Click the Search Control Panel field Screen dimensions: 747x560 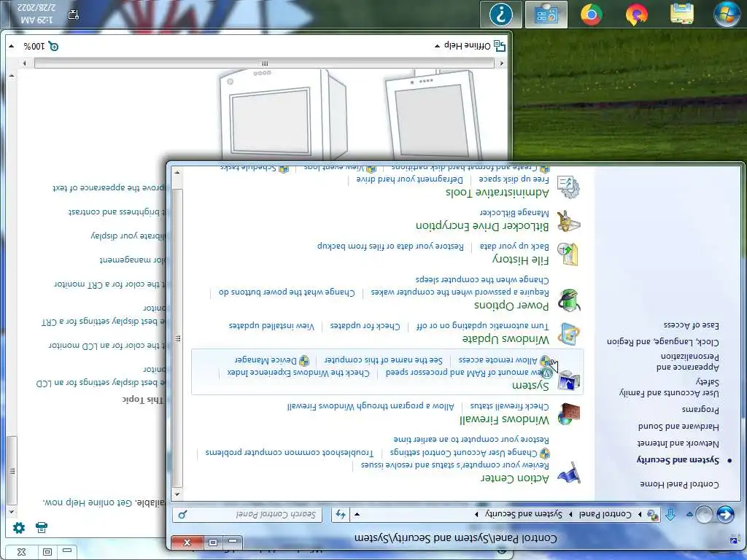tap(247, 514)
